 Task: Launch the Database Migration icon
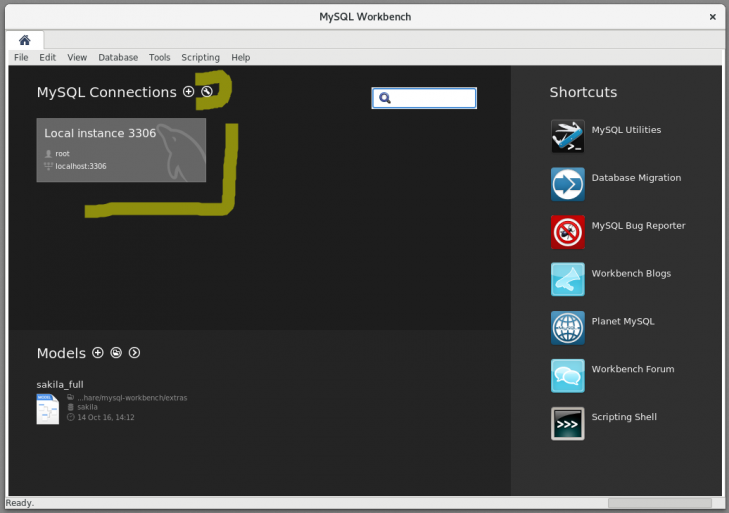tap(568, 184)
